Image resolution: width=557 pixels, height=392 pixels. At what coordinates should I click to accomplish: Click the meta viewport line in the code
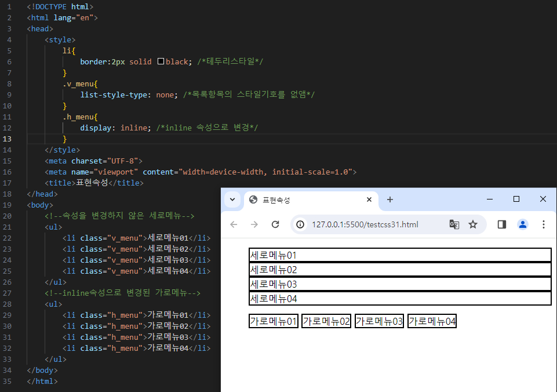(x=201, y=172)
